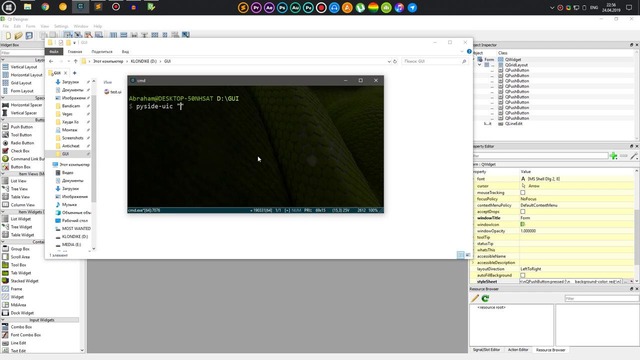
Task: Click the Open Form folder icon in Qt Designer
Action: pyautogui.click(x=18, y=36)
